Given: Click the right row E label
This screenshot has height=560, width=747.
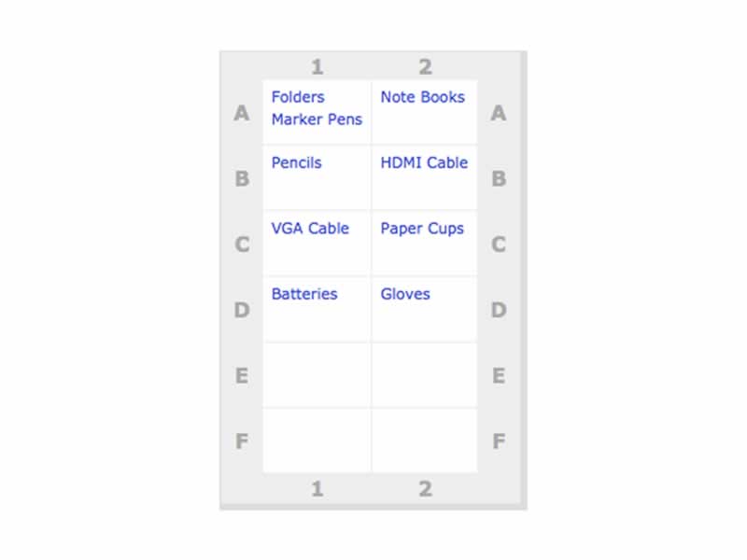Looking at the screenshot, I should click(498, 376).
